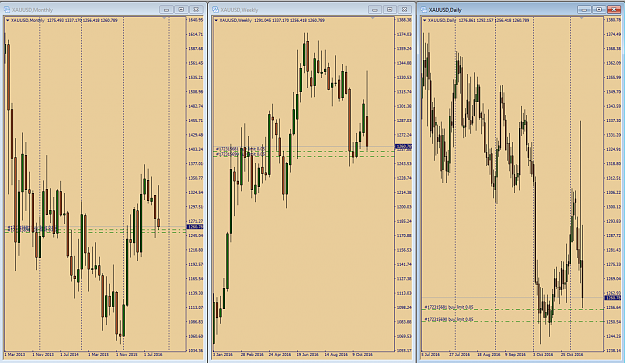The height and width of the screenshot is (363, 625).
Task: Click the 25 Oct 2016 date on Daily axis
Action: coord(572,354)
